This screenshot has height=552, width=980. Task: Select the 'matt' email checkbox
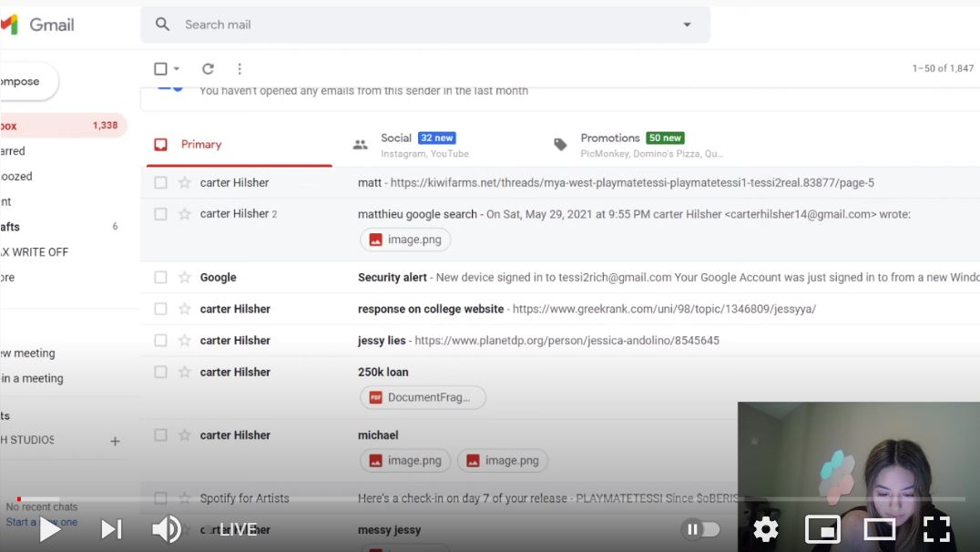(160, 182)
